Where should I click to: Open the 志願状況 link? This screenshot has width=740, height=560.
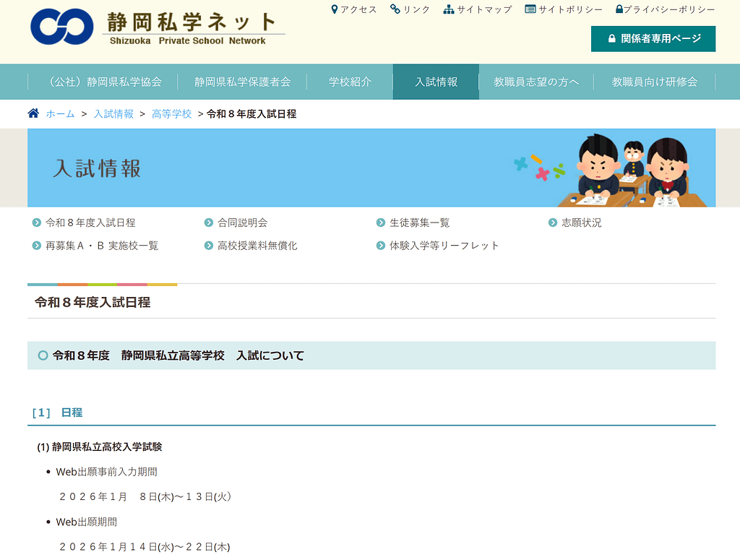(x=581, y=223)
